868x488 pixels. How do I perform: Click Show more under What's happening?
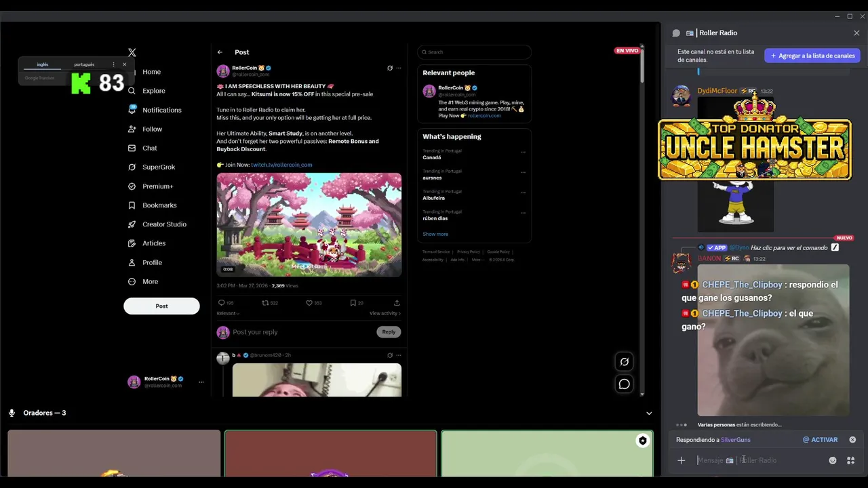pos(435,235)
